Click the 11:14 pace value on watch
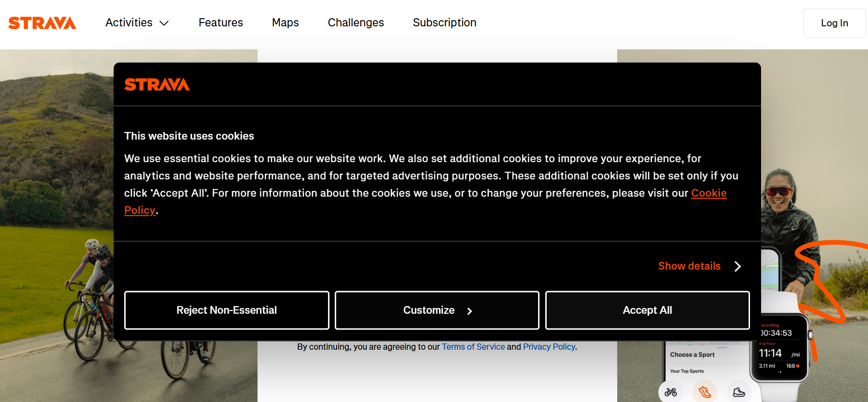Image resolution: width=868 pixels, height=402 pixels. pyautogui.click(x=770, y=354)
